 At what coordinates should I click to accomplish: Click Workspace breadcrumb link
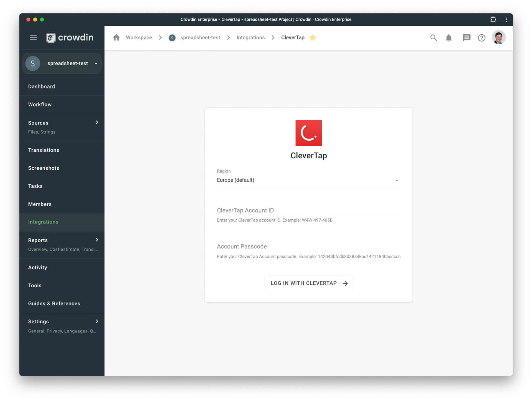(x=139, y=37)
